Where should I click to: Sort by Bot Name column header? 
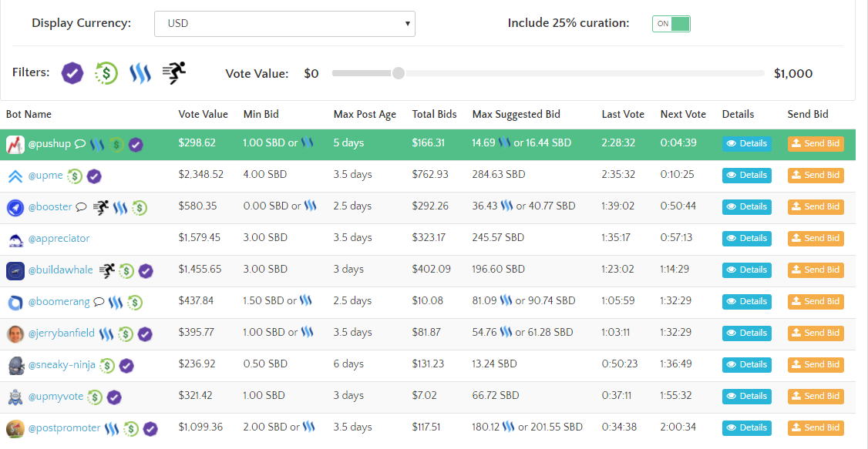pos(29,115)
